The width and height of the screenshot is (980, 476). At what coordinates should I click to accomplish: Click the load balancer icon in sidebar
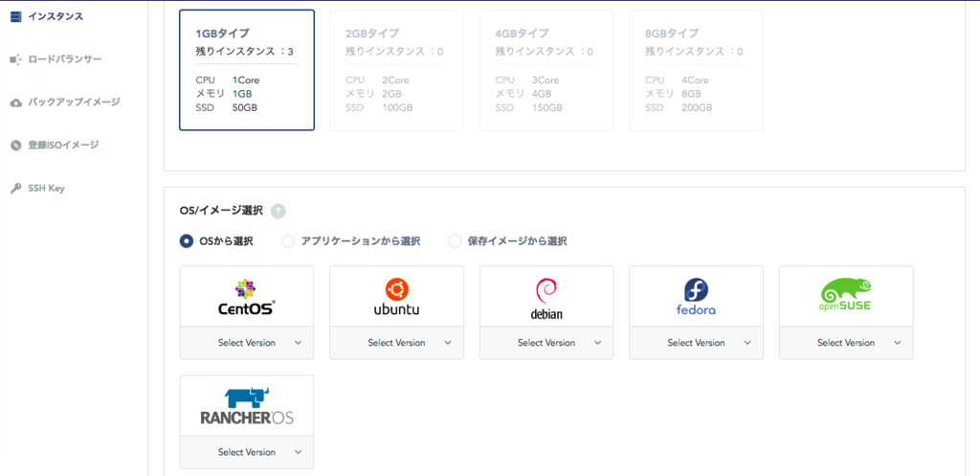tap(16, 59)
